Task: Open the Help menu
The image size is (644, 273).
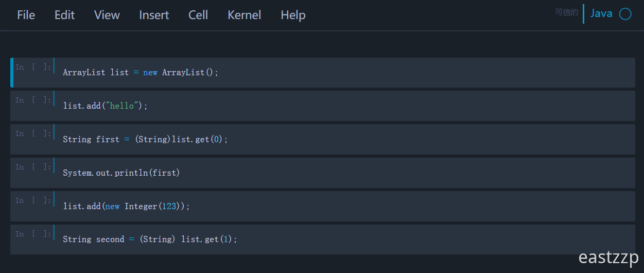Action: 293,15
